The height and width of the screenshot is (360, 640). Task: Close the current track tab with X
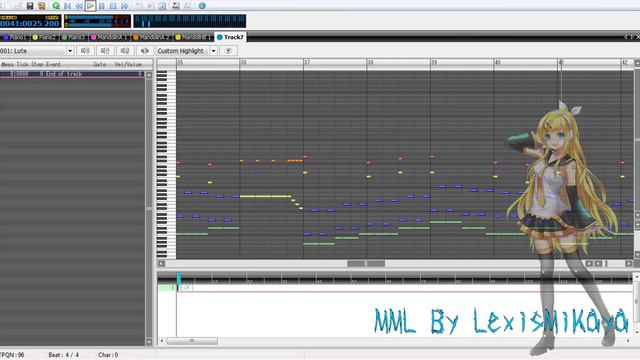pos(638,37)
